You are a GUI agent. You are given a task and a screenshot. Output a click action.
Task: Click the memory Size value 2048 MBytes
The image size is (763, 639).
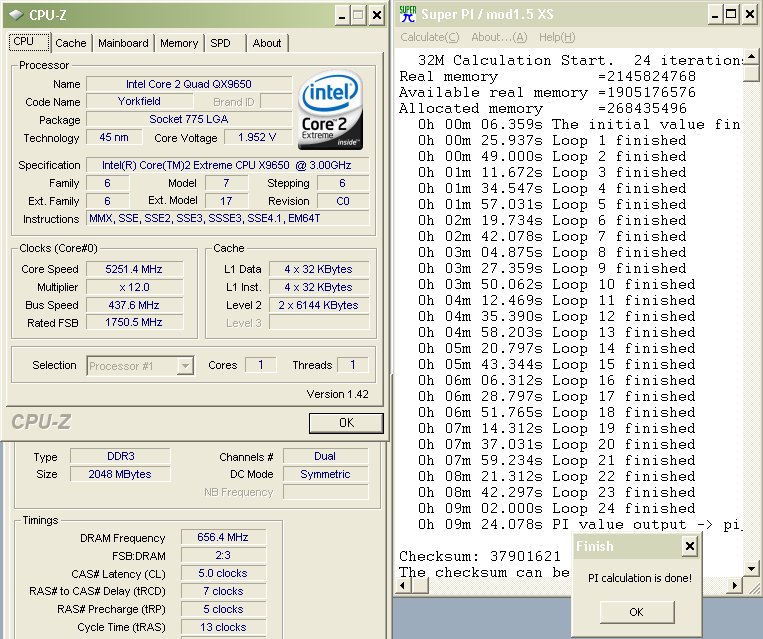pos(120,474)
